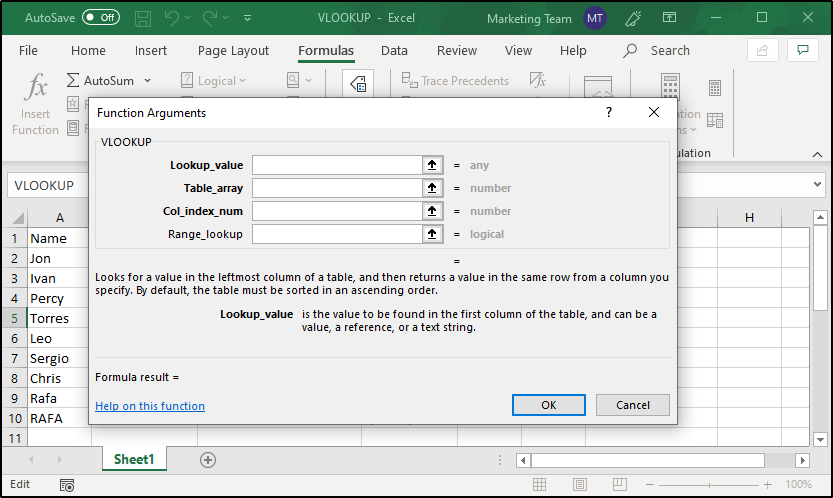
Task: Click the OK button
Action: [x=549, y=405]
